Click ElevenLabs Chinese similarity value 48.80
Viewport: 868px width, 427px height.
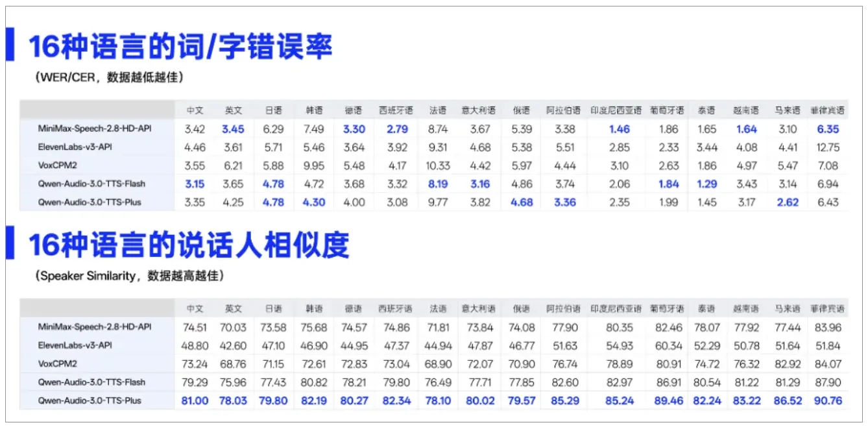point(193,346)
